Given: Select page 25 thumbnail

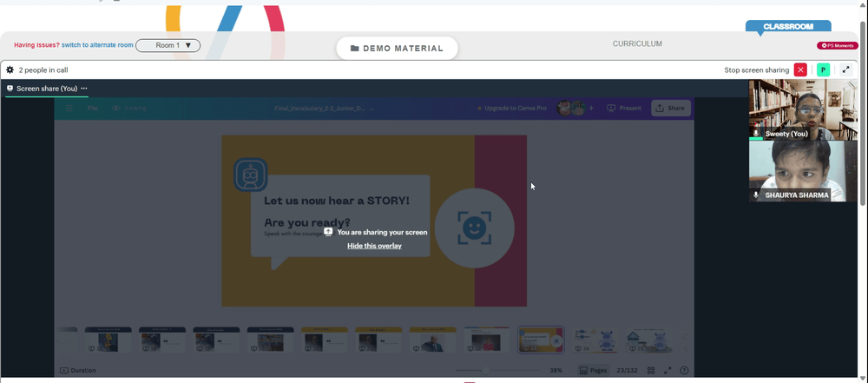Looking at the screenshot, I should (649, 340).
